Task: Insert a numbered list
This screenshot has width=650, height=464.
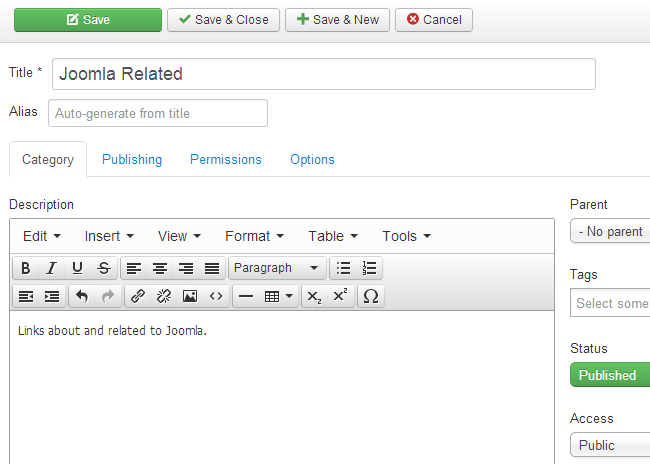Action: click(x=370, y=268)
